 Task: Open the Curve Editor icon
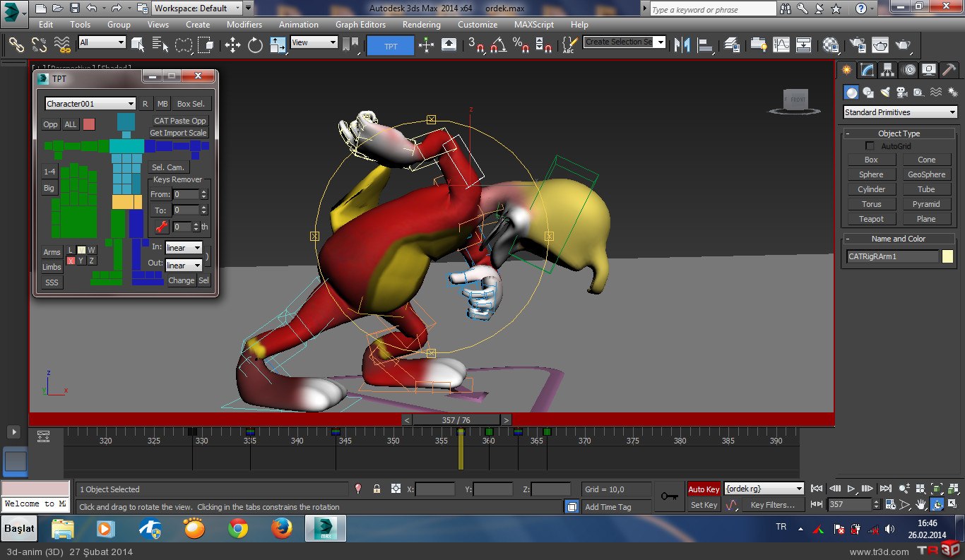781,44
